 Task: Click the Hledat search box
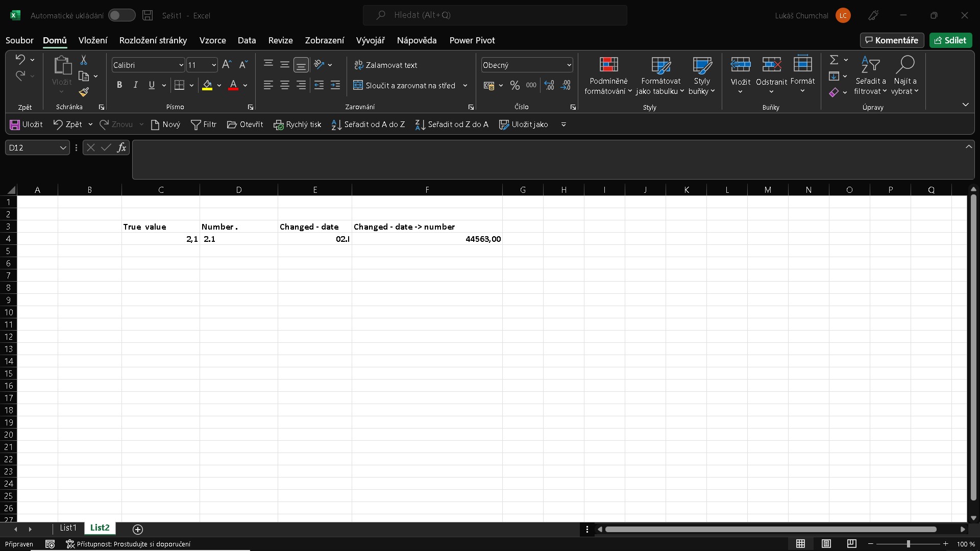point(495,15)
